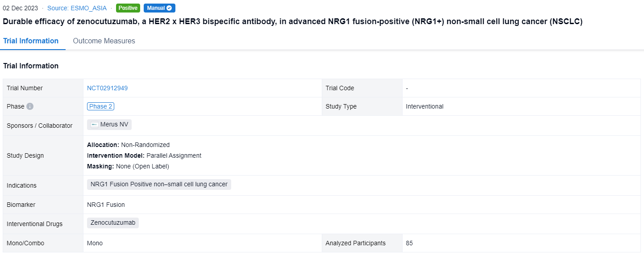Viewport: 644px width, 256px height.
Task: Click the Mono value in Mono/Combo row
Action: pos(95,243)
